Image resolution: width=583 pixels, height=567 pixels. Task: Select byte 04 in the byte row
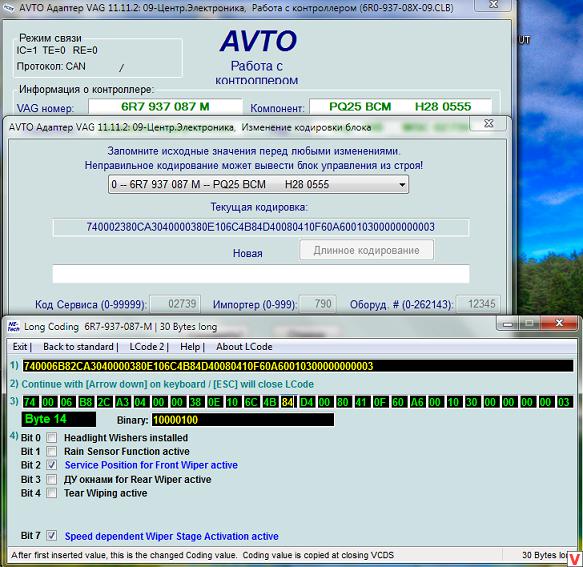[140, 402]
